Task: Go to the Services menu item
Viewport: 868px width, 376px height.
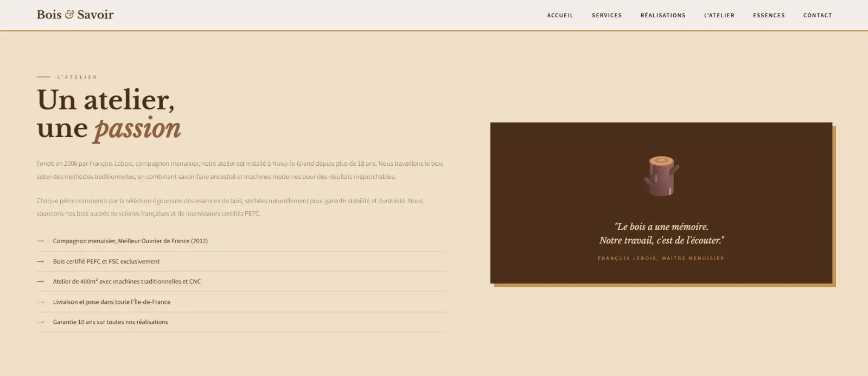Action: click(607, 15)
